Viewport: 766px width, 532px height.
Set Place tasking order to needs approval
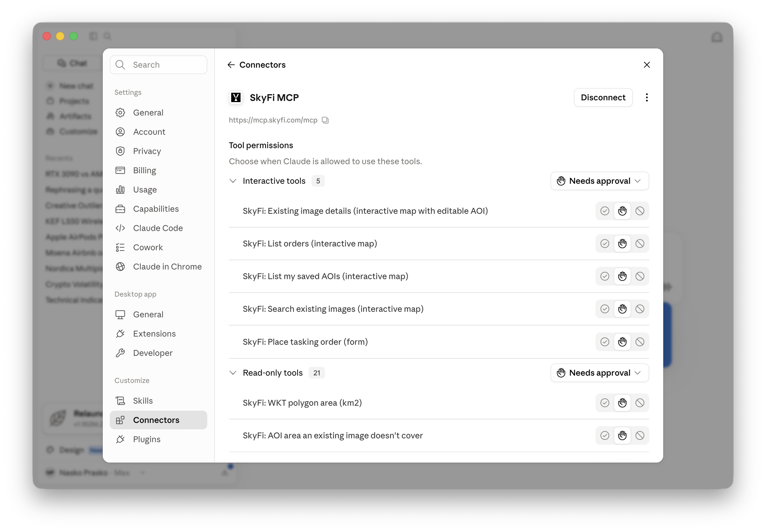tap(622, 342)
